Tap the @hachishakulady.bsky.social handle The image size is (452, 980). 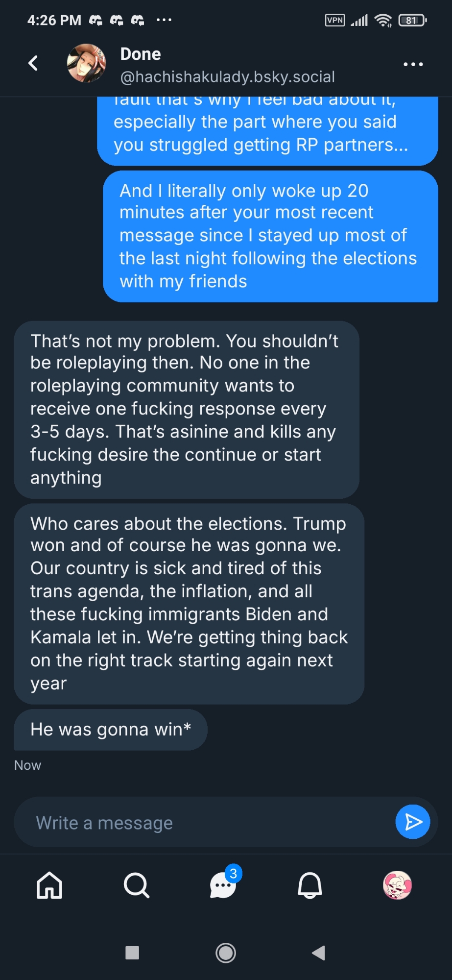(227, 77)
